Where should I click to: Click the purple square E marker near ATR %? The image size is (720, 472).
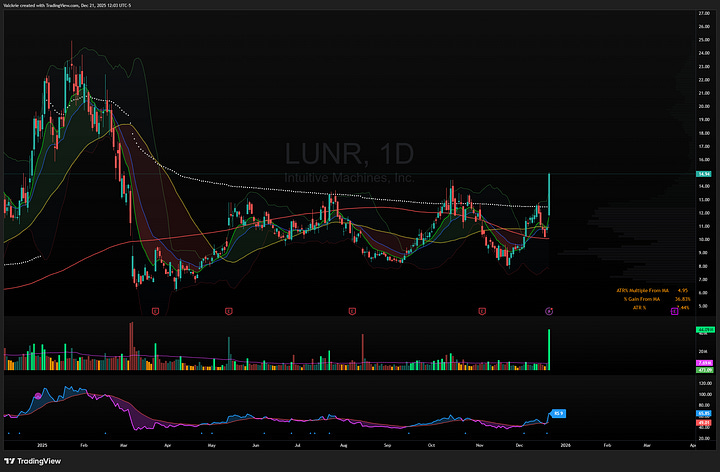(x=675, y=311)
